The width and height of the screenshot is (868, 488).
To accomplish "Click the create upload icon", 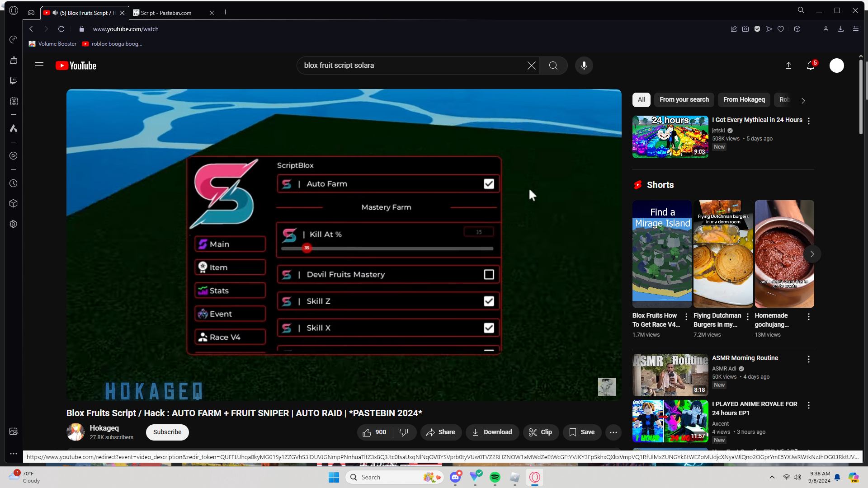I will click(788, 66).
